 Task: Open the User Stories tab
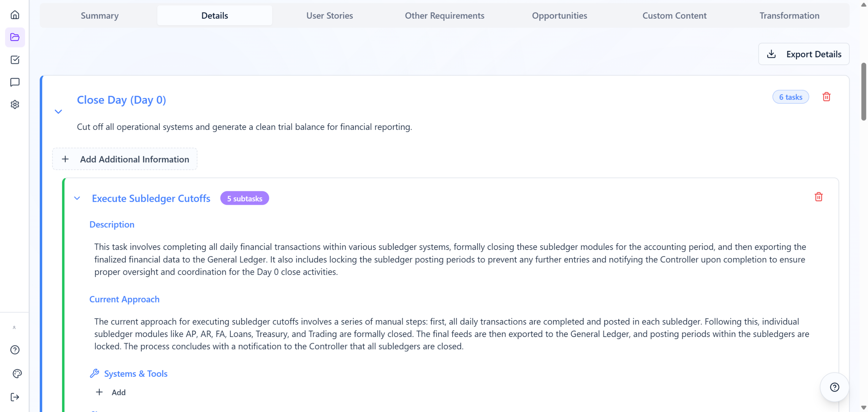coord(330,16)
